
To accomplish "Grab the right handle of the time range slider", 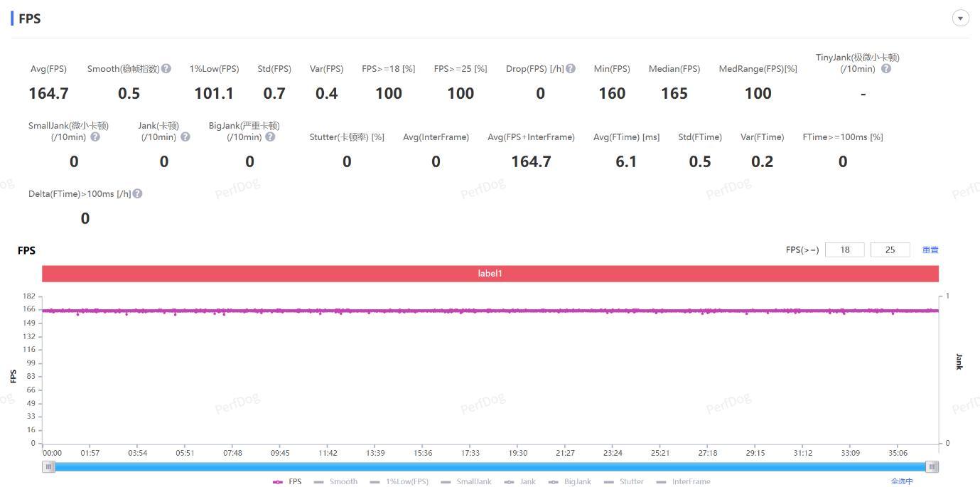I will tap(932, 466).
